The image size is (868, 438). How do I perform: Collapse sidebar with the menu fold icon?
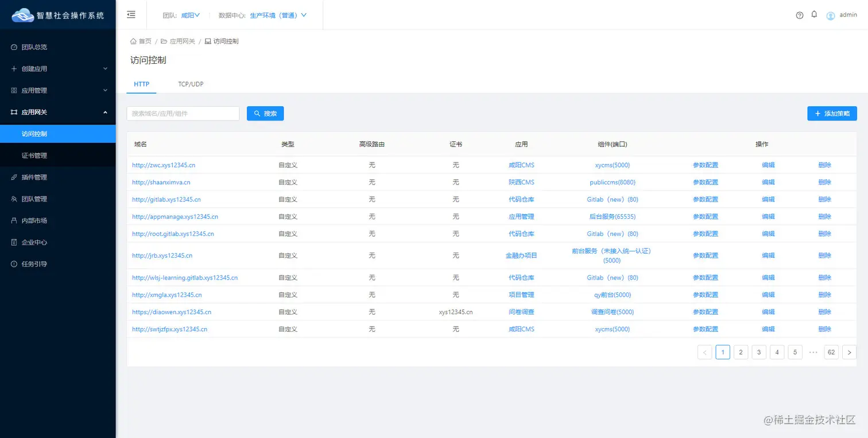coord(131,15)
